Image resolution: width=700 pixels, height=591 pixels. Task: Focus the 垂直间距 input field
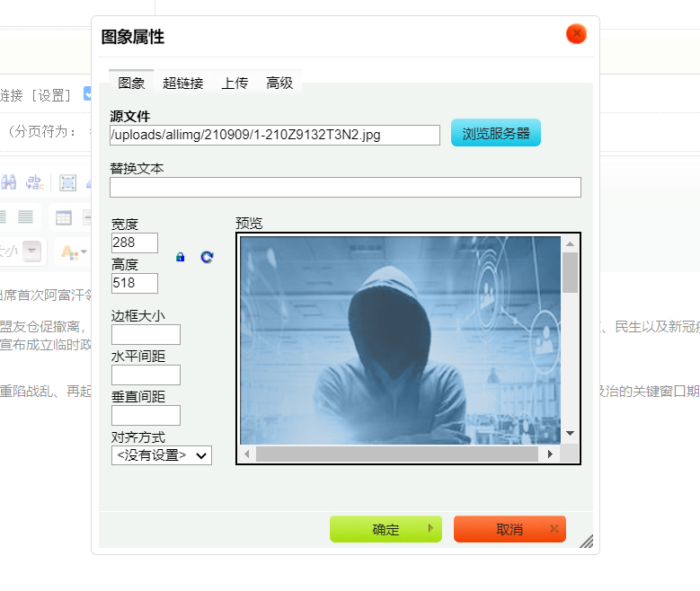click(x=146, y=415)
